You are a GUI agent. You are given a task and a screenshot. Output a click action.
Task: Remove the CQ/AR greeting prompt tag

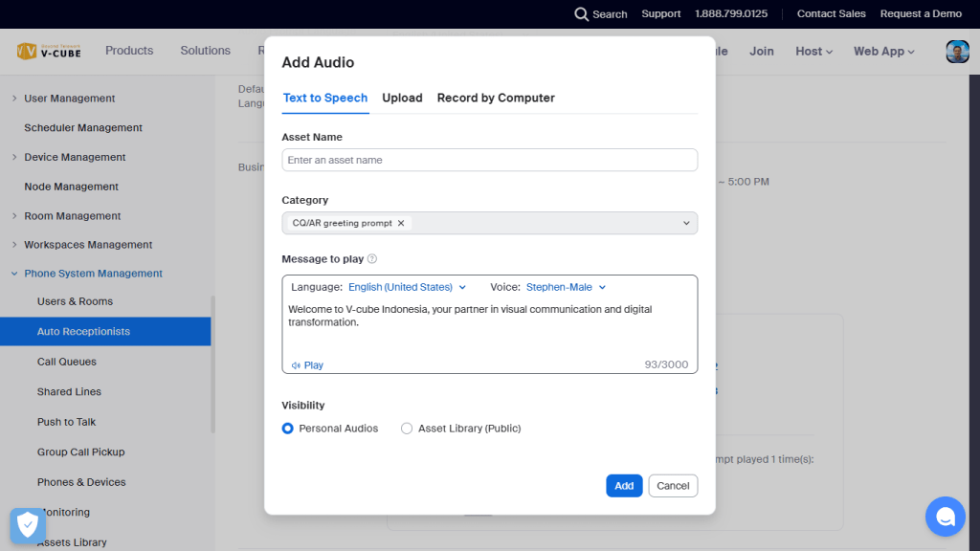(401, 223)
